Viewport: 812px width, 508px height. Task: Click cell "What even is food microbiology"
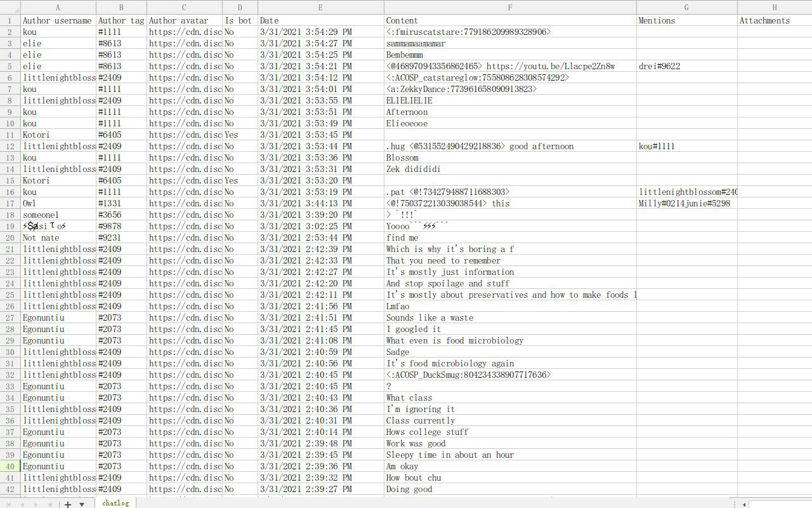[x=510, y=340]
